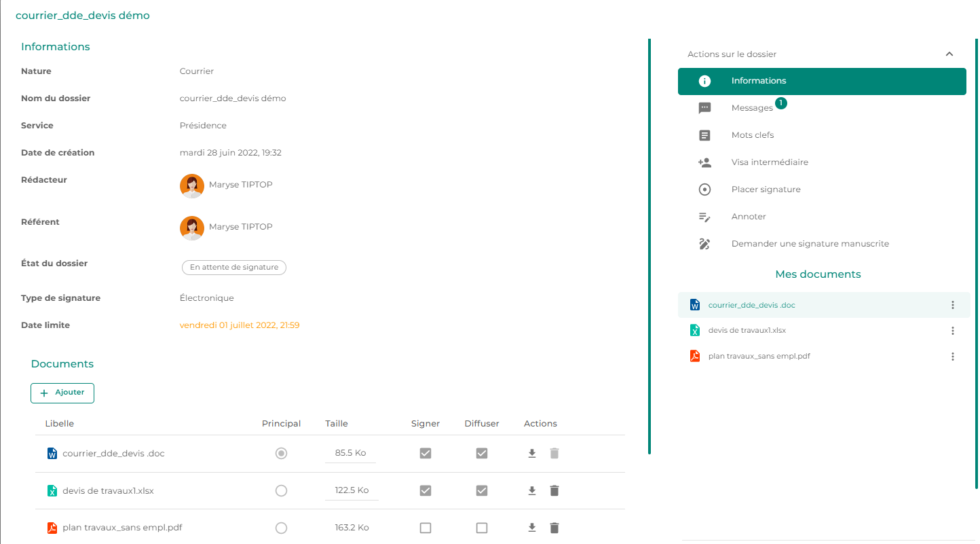Viewport: 980px width, 544px height.
Task: Open options menu for courrier_dde_devis .doc
Action: [953, 305]
